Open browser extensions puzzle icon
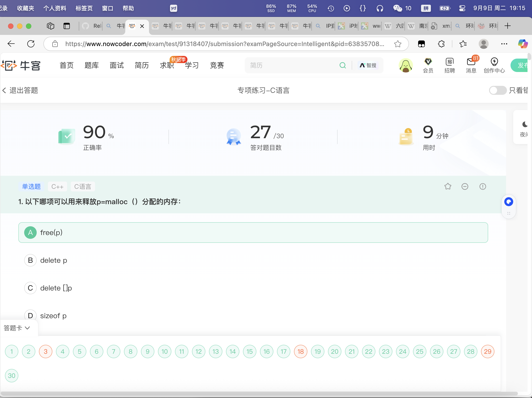Image resolution: width=532 pixels, height=398 pixels. tap(441, 44)
